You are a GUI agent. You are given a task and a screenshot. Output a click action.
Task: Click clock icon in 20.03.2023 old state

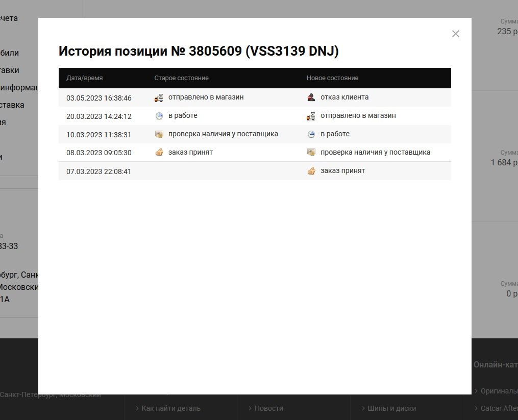(159, 116)
